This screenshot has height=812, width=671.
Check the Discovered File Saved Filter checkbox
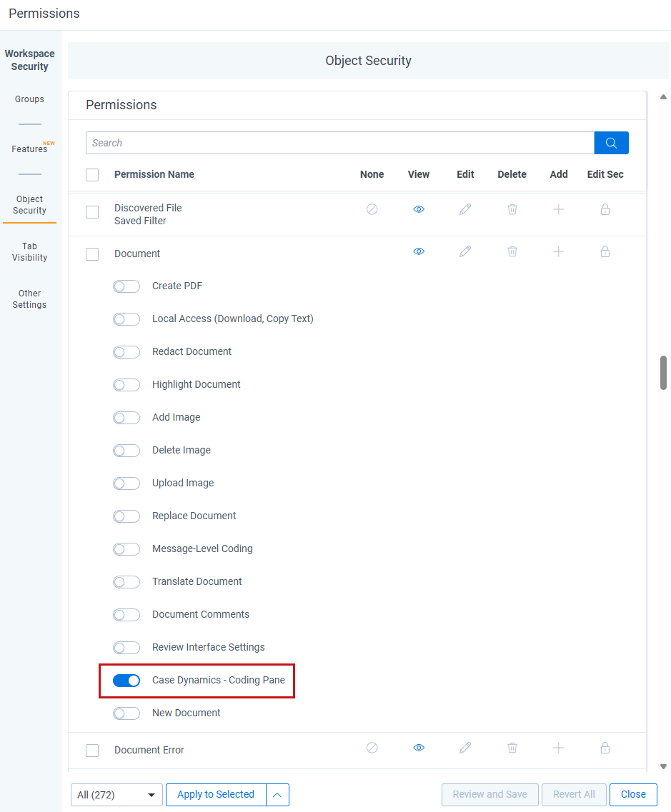(92, 212)
